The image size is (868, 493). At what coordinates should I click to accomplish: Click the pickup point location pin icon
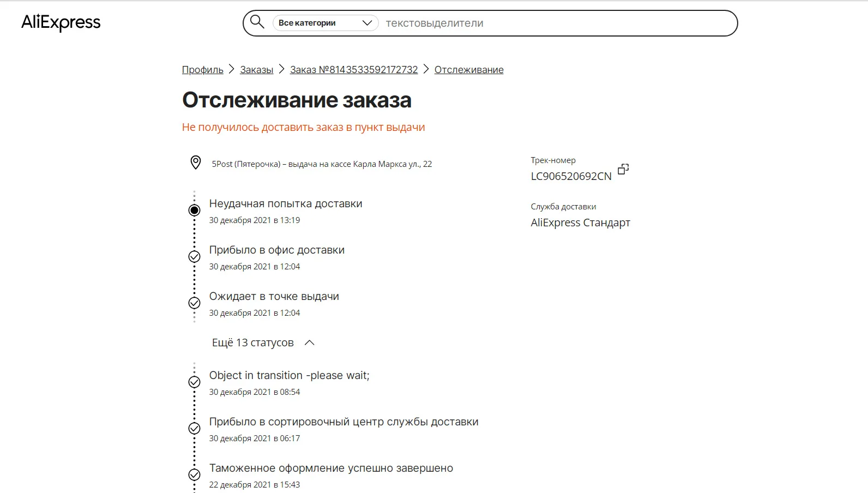(196, 163)
